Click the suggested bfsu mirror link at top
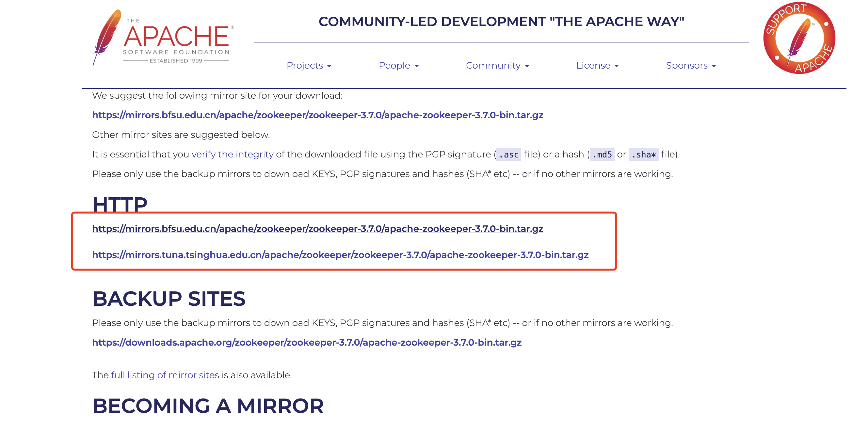The image size is (868, 426). click(x=317, y=115)
